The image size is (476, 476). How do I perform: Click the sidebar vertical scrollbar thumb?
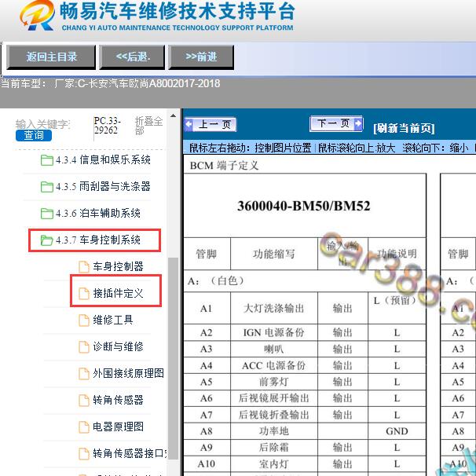pos(173,358)
